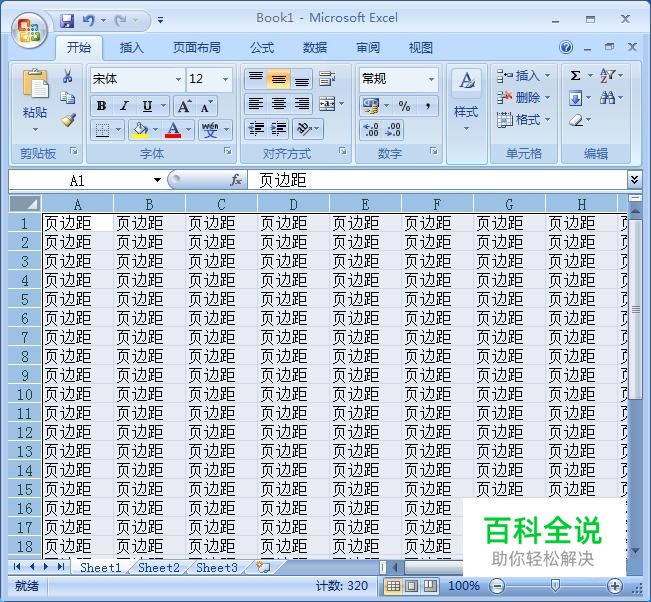Adjust the zoom slider handle
The width and height of the screenshot is (651, 602).
(555, 586)
